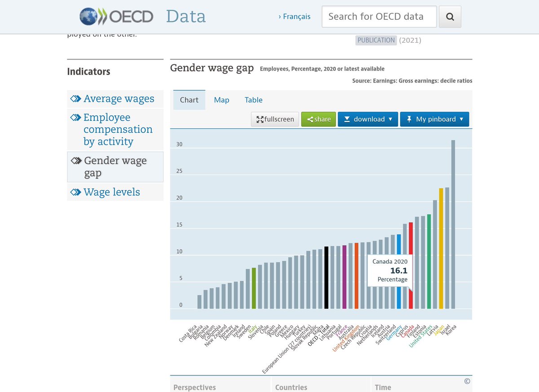Screen dimensions: 539x392
Task: Click the chevron icon beside Employee compensation
Action: tap(76, 118)
